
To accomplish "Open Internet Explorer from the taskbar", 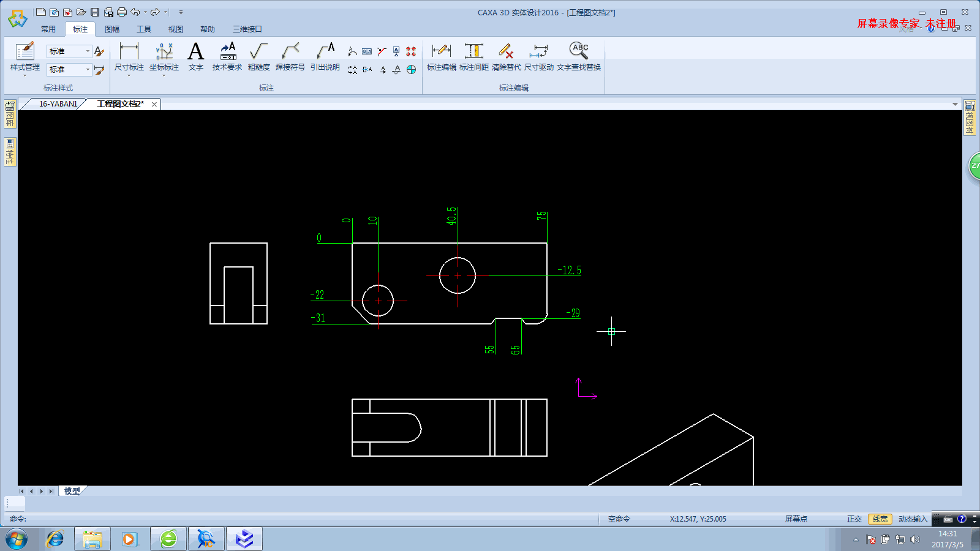I will point(55,539).
